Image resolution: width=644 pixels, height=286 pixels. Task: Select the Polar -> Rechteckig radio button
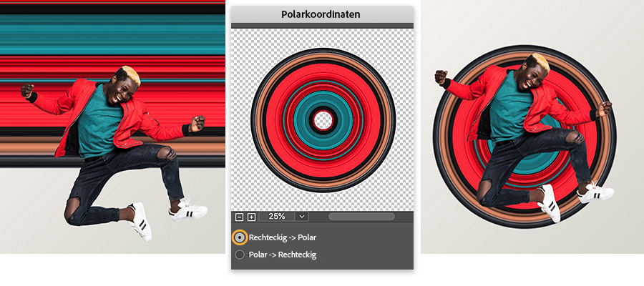(x=240, y=255)
